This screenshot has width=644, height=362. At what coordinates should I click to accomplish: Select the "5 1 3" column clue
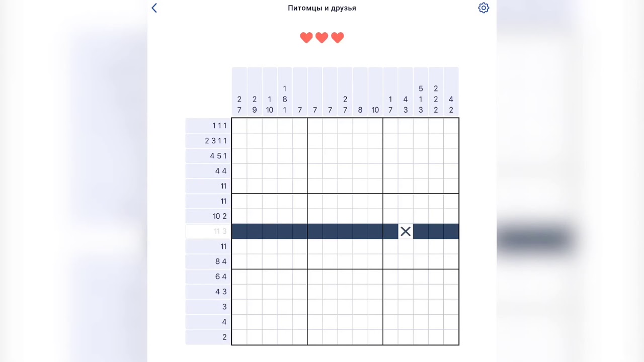click(421, 100)
